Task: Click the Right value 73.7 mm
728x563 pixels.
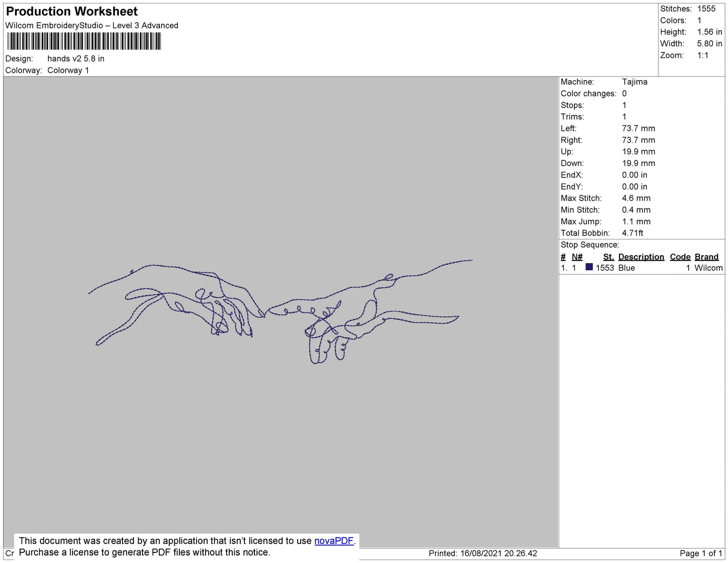Action: [638, 140]
